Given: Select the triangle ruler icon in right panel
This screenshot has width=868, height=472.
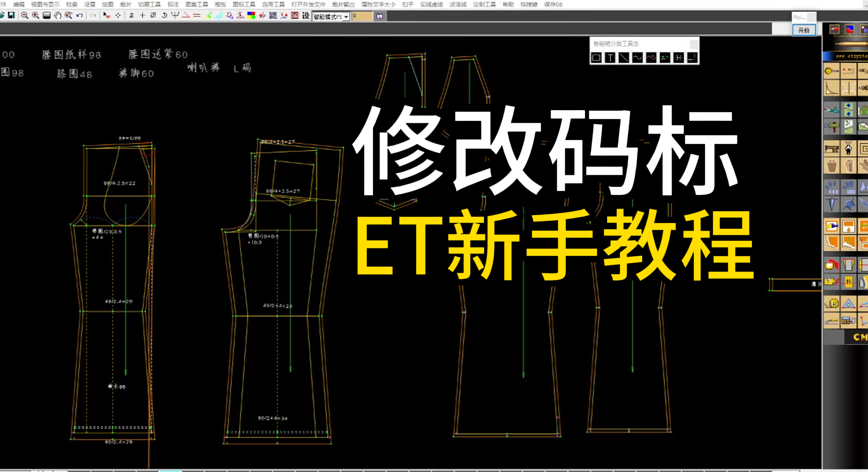Looking at the screenshot, I should tap(848, 303).
